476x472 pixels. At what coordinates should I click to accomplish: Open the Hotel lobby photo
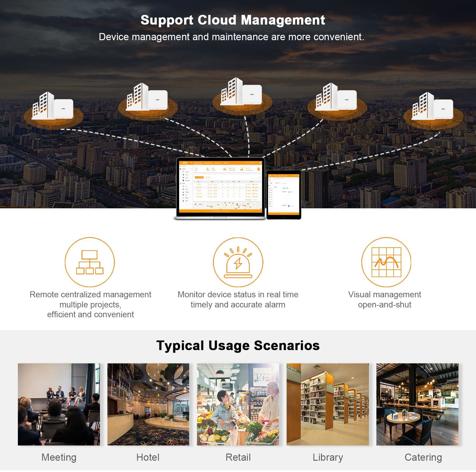point(148,404)
